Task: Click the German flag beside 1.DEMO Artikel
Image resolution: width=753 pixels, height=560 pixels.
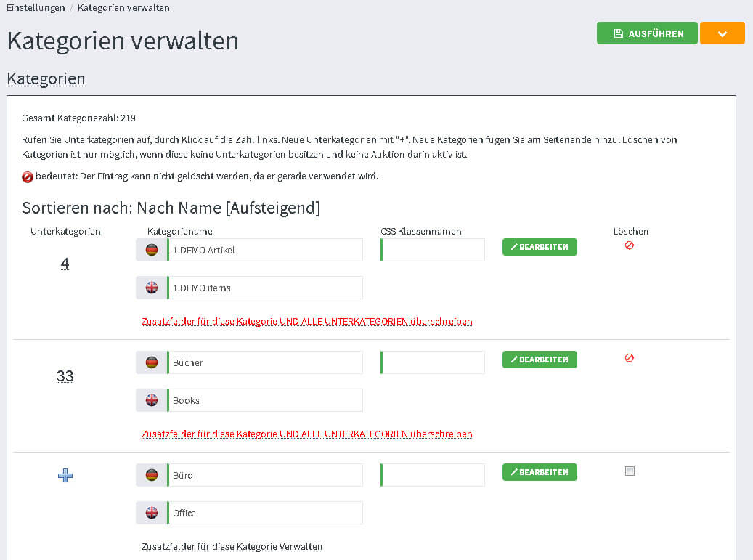Action: [x=152, y=250]
